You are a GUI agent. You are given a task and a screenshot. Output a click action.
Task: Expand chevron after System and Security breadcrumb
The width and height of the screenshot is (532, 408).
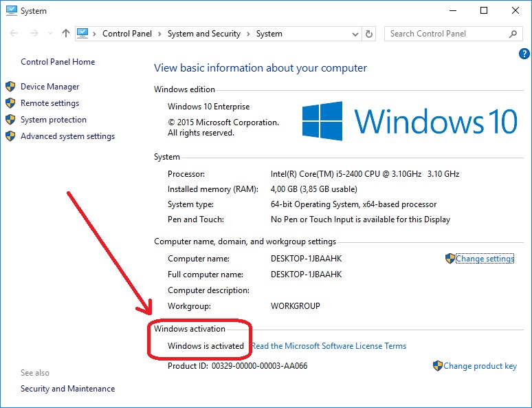(248, 34)
